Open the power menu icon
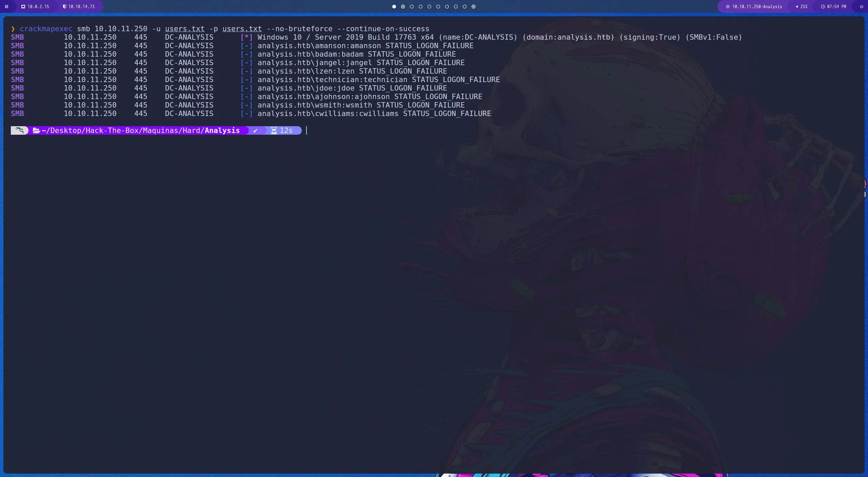The image size is (868, 477). [x=862, y=6]
